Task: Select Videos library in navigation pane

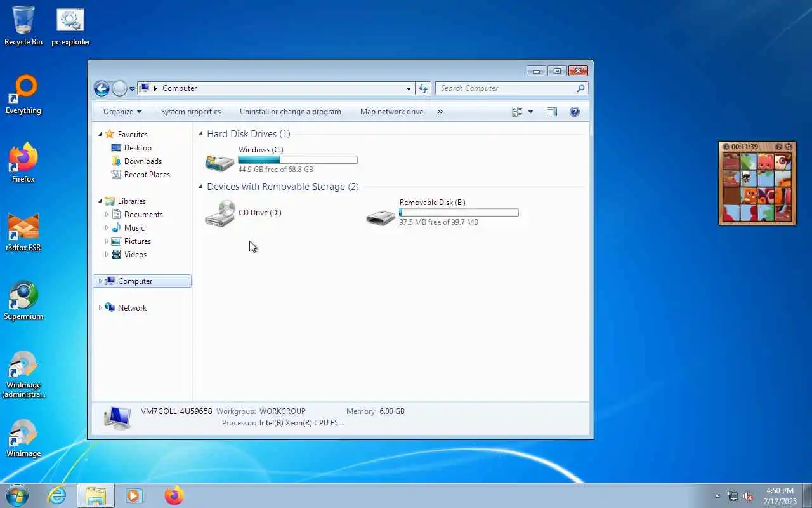Action: click(135, 255)
